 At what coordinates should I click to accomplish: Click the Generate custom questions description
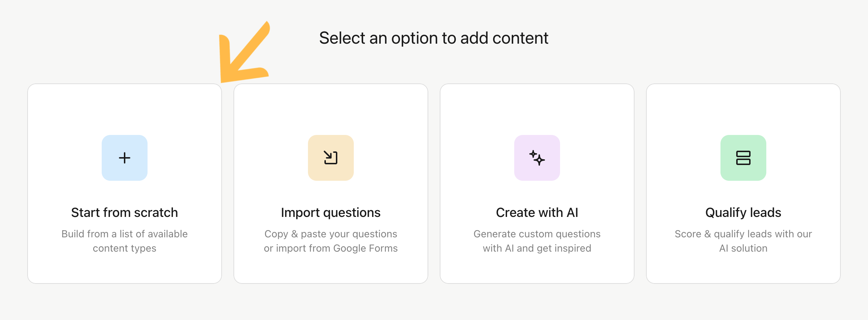(x=537, y=241)
